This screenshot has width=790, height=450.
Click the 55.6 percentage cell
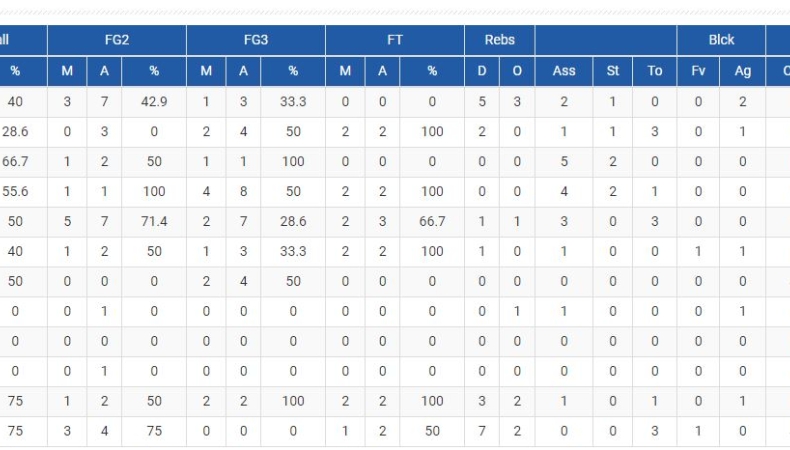click(15, 192)
